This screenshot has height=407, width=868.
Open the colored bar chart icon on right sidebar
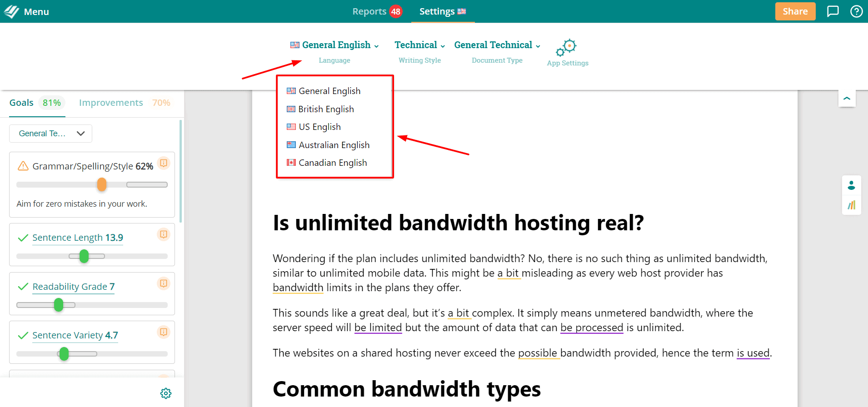(x=851, y=205)
